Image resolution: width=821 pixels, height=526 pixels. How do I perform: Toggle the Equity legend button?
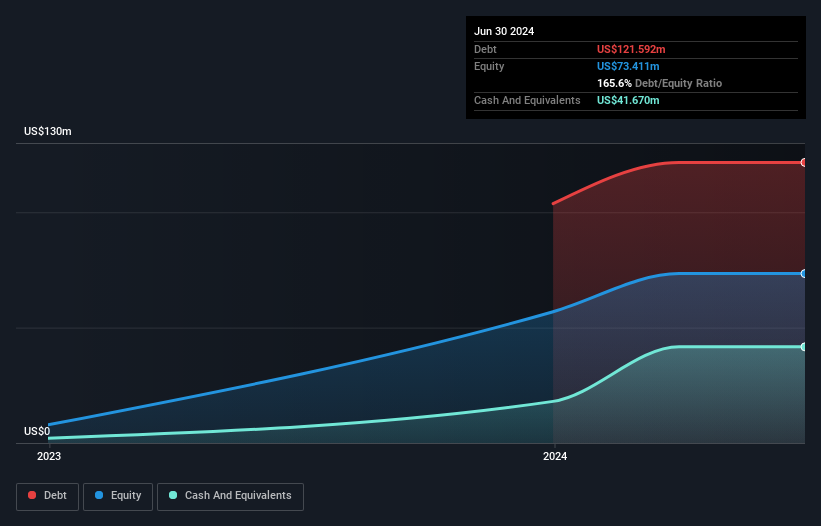pyautogui.click(x=118, y=496)
